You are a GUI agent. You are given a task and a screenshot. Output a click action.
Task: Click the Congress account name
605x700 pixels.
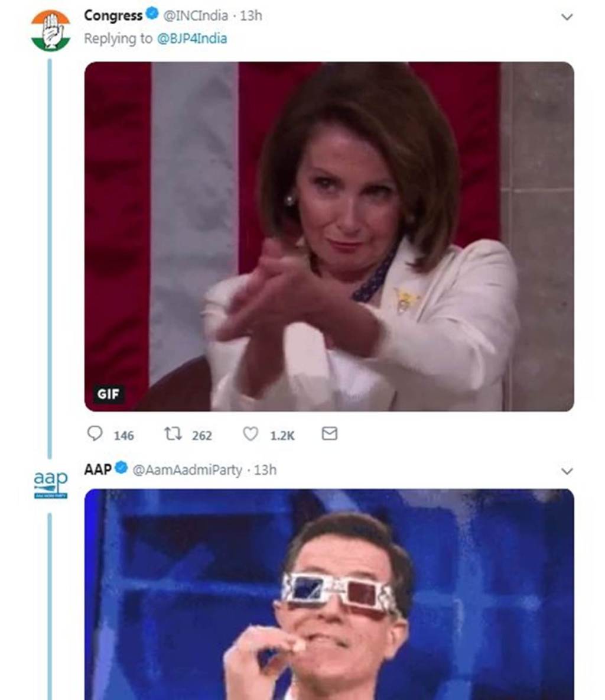coord(113,15)
